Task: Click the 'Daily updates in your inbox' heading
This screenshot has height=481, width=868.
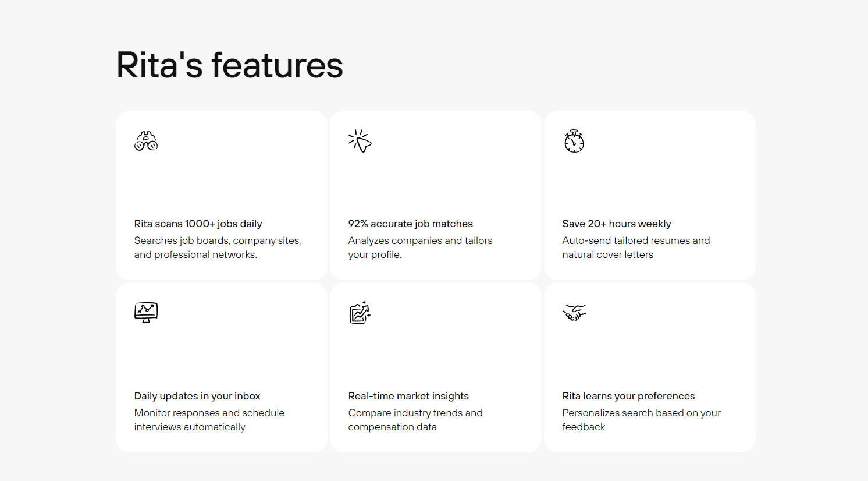Action: (x=197, y=396)
